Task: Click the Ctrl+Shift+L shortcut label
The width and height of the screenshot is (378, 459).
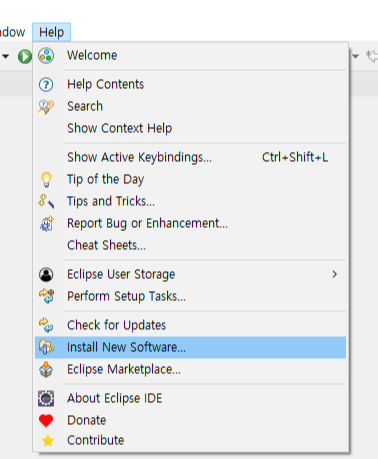Action: coord(295,157)
